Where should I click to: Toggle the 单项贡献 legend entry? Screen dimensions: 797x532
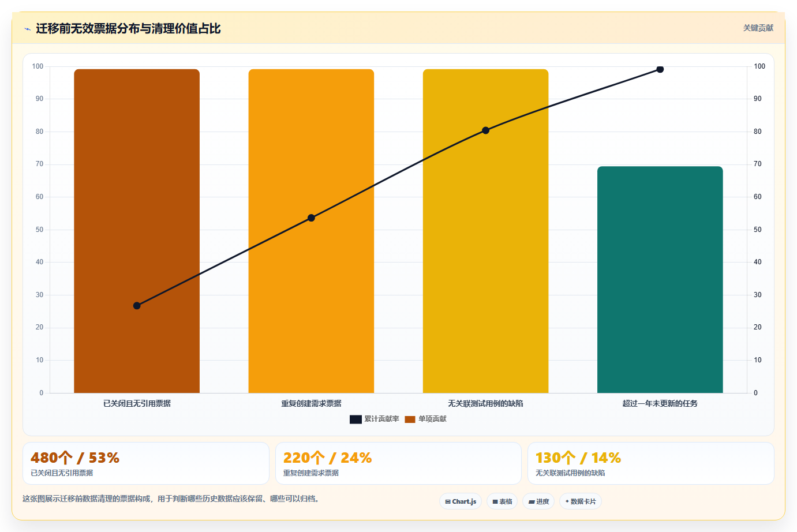click(x=425, y=419)
